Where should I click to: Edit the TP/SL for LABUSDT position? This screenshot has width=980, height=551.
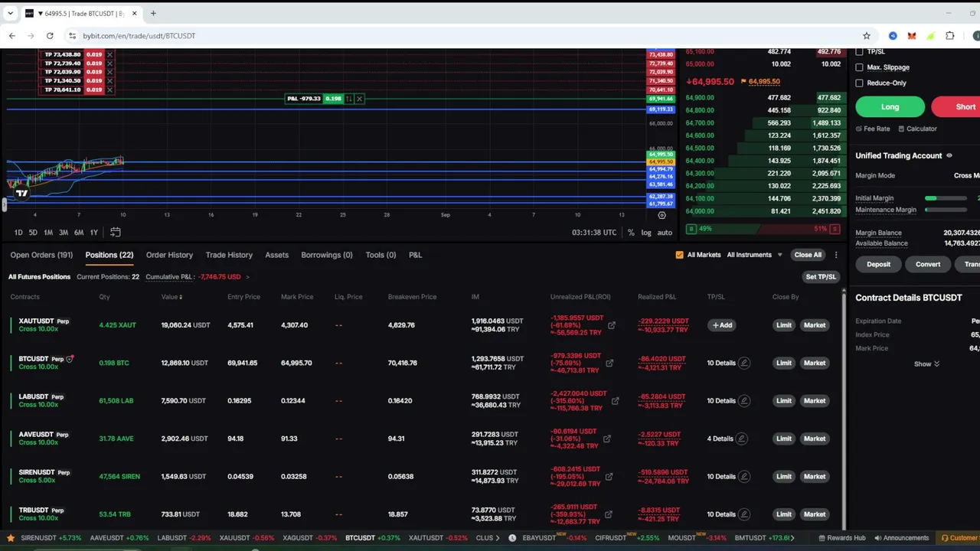[x=743, y=400]
